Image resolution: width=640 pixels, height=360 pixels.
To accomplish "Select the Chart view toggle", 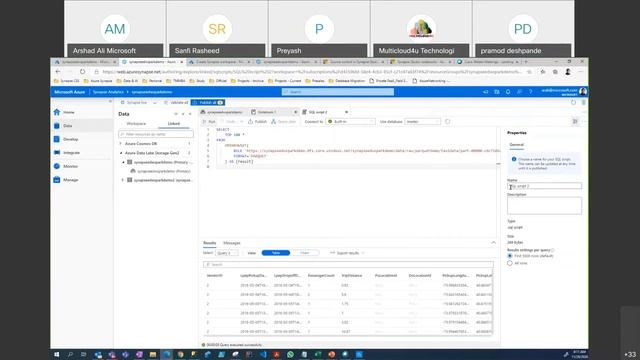I will (304, 253).
